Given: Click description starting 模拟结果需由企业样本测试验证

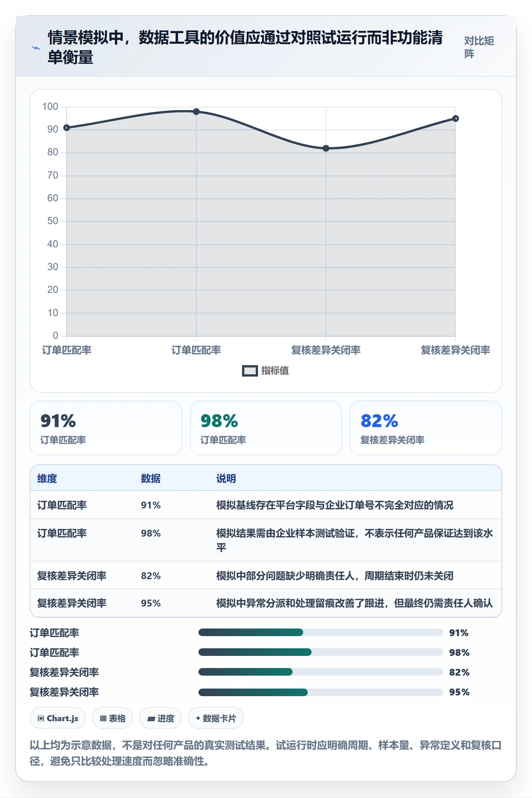Looking at the screenshot, I should 355,540.
